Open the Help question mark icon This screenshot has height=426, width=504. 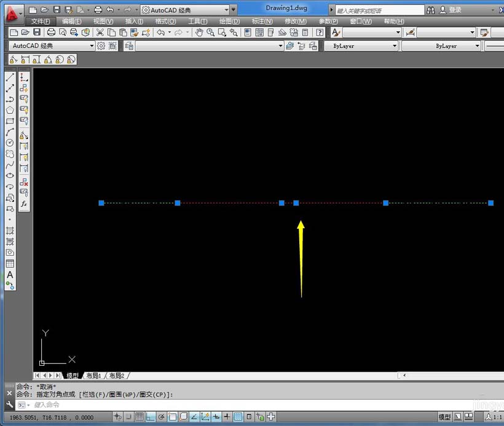320,32
